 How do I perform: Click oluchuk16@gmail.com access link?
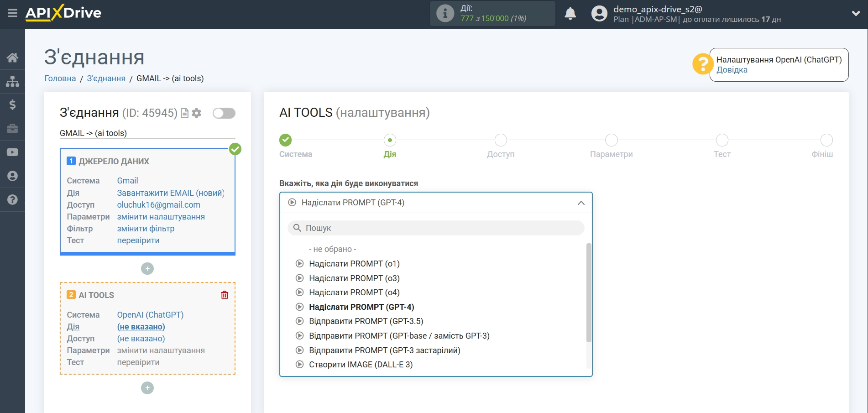coord(158,205)
